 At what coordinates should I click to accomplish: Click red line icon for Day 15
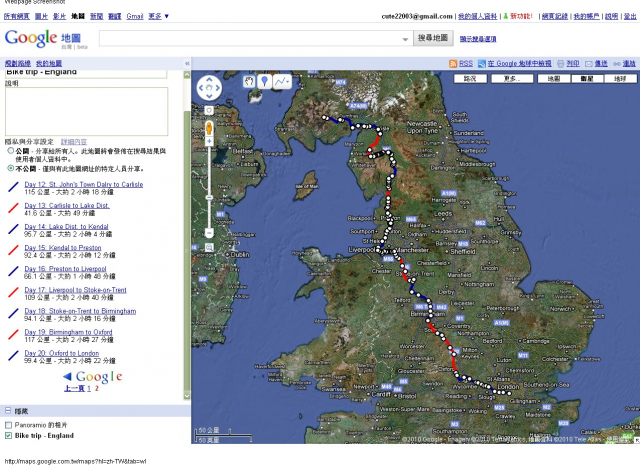pos(13,250)
